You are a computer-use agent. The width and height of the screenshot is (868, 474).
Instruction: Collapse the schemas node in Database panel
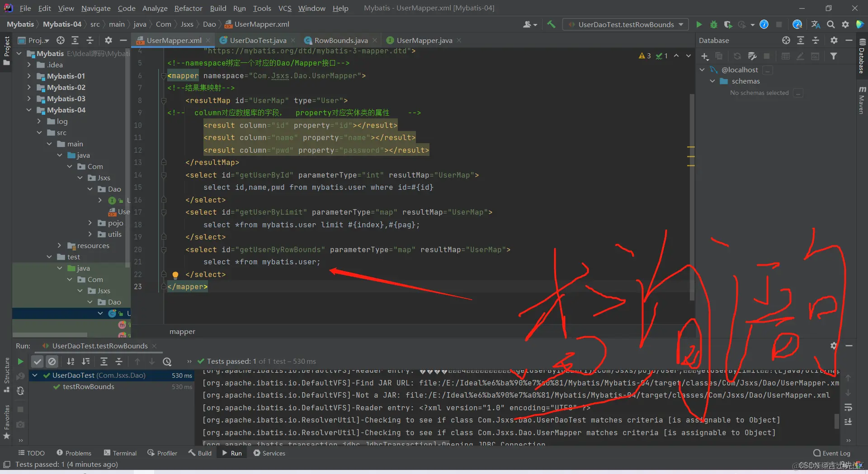[x=712, y=81]
